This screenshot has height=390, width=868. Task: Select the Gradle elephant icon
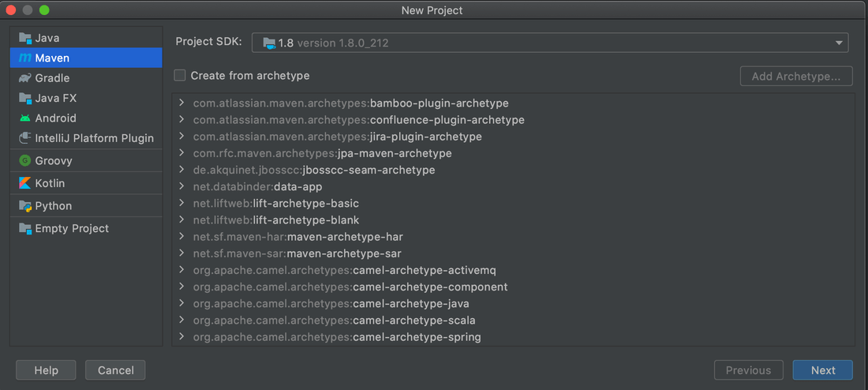[25, 78]
